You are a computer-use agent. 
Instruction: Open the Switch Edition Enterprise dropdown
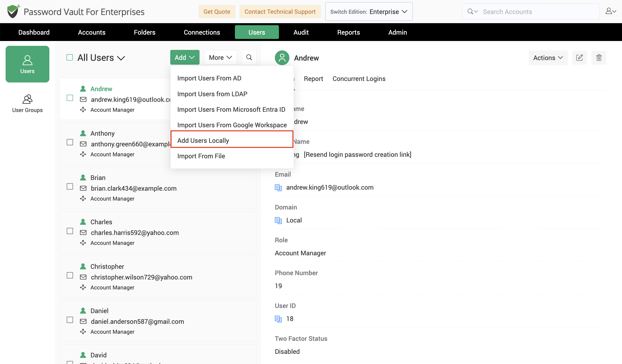pos(369,11)
